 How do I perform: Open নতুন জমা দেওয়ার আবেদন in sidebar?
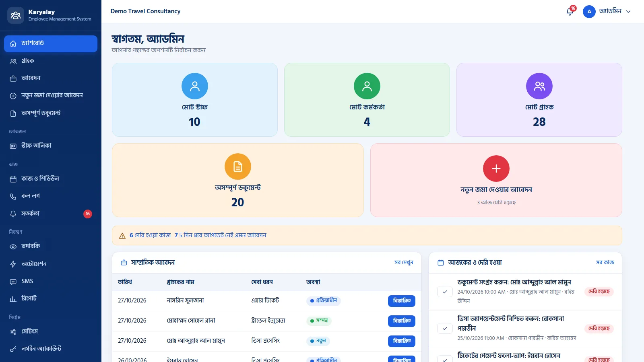(51, 96)
